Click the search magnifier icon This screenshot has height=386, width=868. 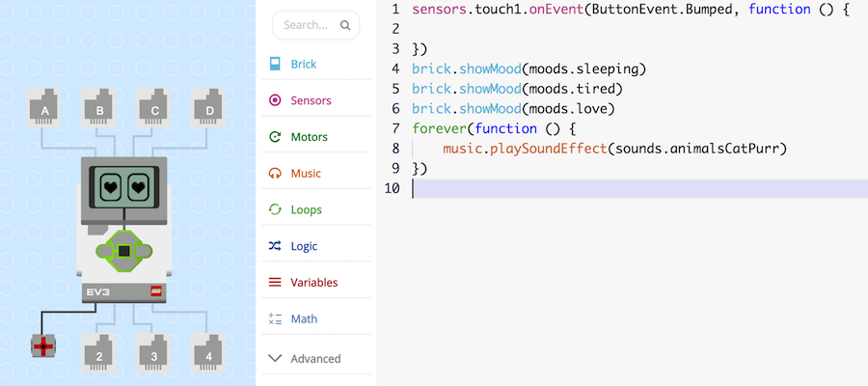click(x=345, y=25)
